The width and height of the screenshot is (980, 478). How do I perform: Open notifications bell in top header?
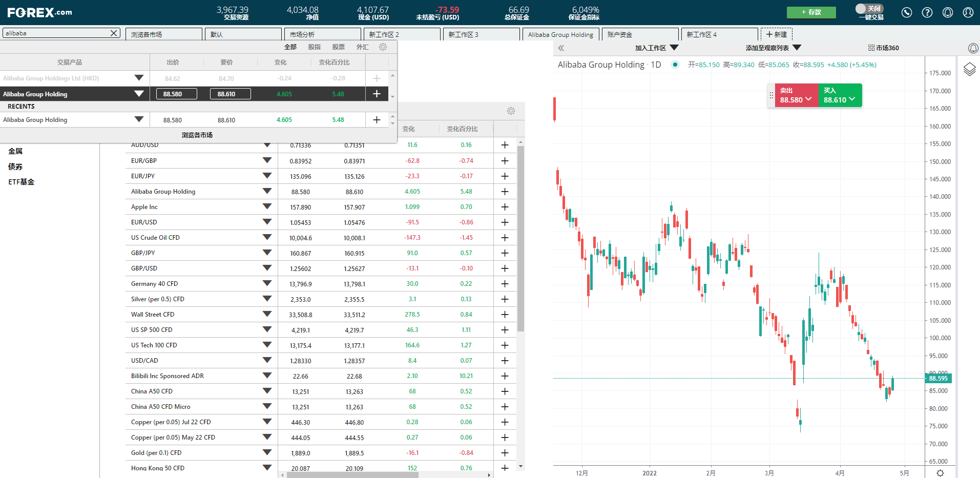coord(948,12)
